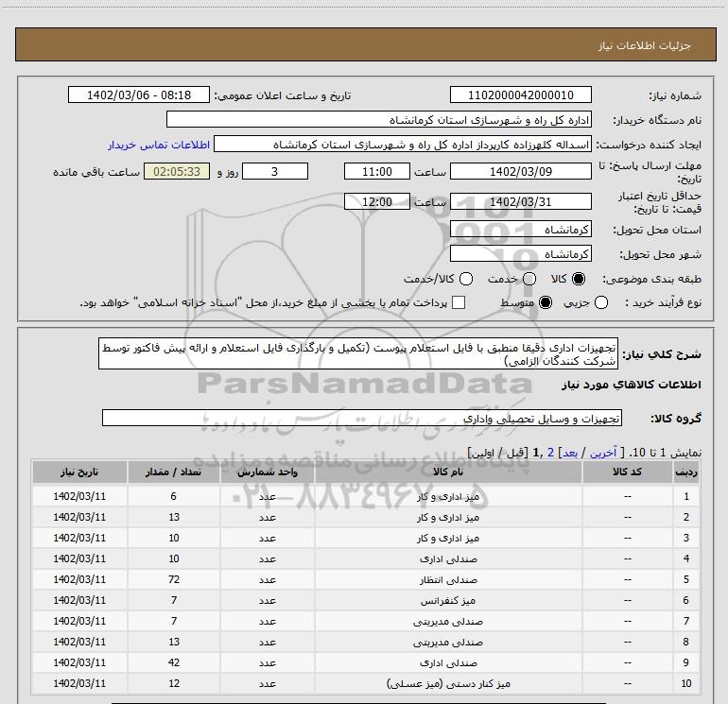Click the کد کالا column header
Image resolution: width=728 pixels, height=704 pixels.
point(627,472)
